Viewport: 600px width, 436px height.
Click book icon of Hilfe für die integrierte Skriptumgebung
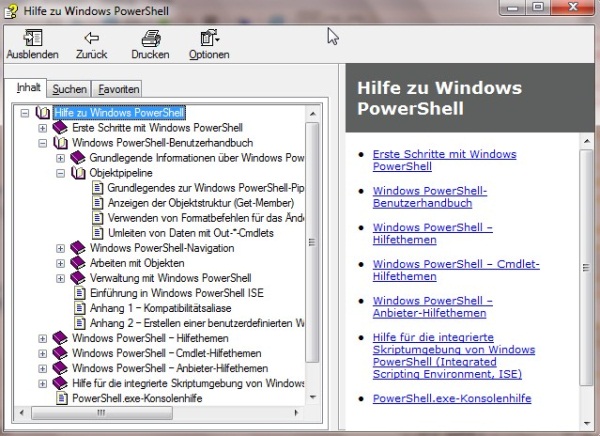[60, 383]
